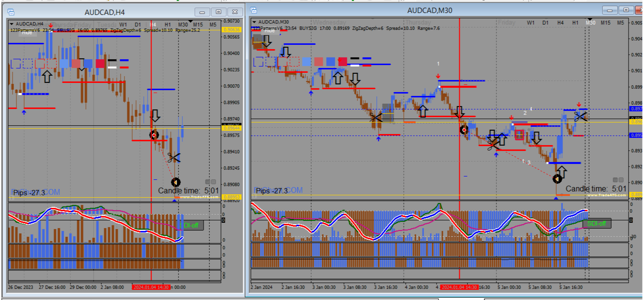Click light blue filled swatch in H4 window
The image size is (644, 300).
(64, 63)
